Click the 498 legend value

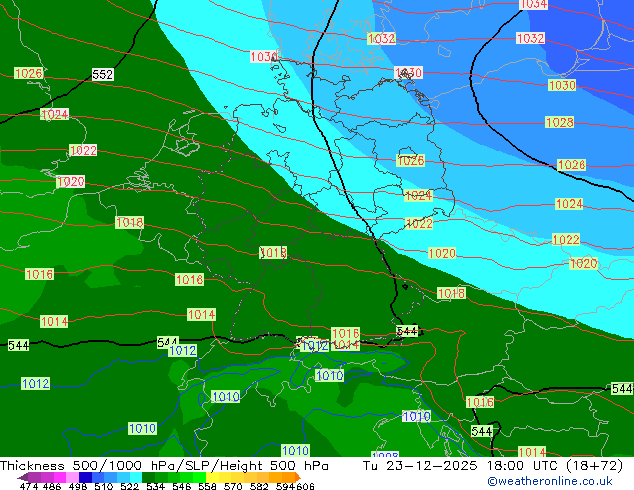(x=78, y=486)
